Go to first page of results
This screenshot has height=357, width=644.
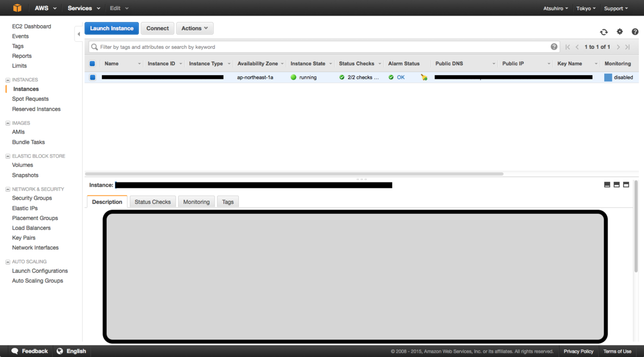pos(568,47)
